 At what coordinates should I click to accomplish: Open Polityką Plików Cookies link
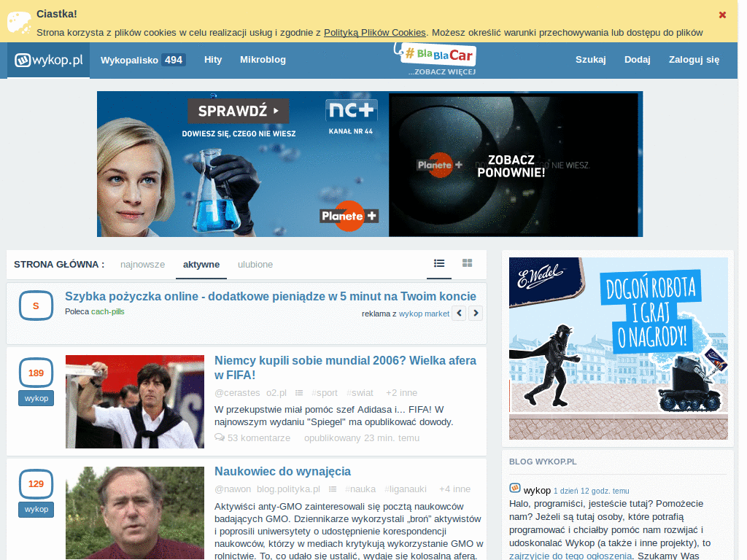[375, 32]
